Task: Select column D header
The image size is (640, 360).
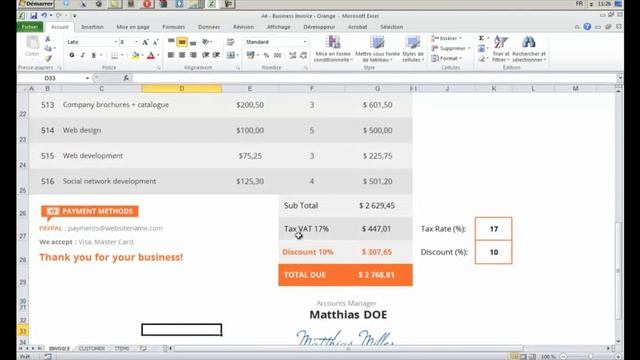Action: pyautogui.click(x=182, y=89)
